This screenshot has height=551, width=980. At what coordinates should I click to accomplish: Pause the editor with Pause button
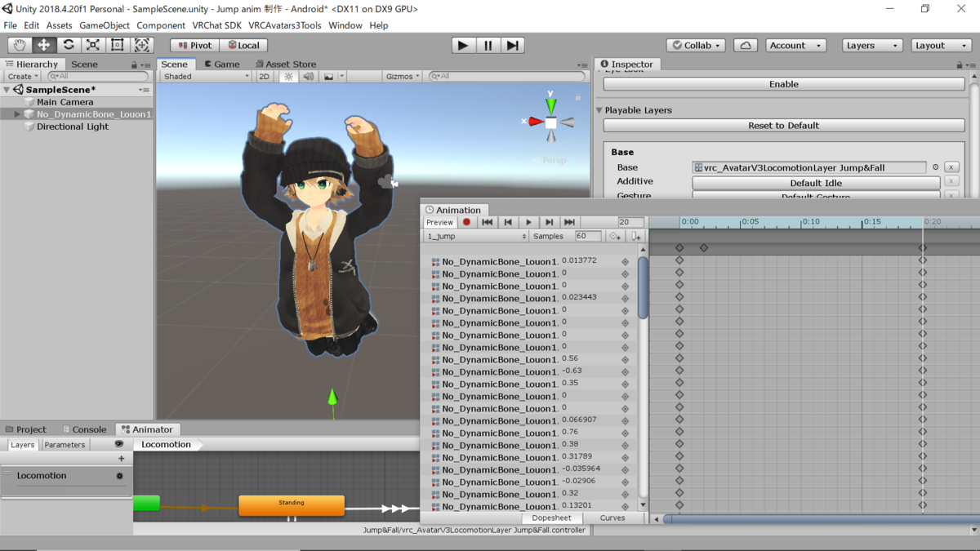click(x=488, y=46)
